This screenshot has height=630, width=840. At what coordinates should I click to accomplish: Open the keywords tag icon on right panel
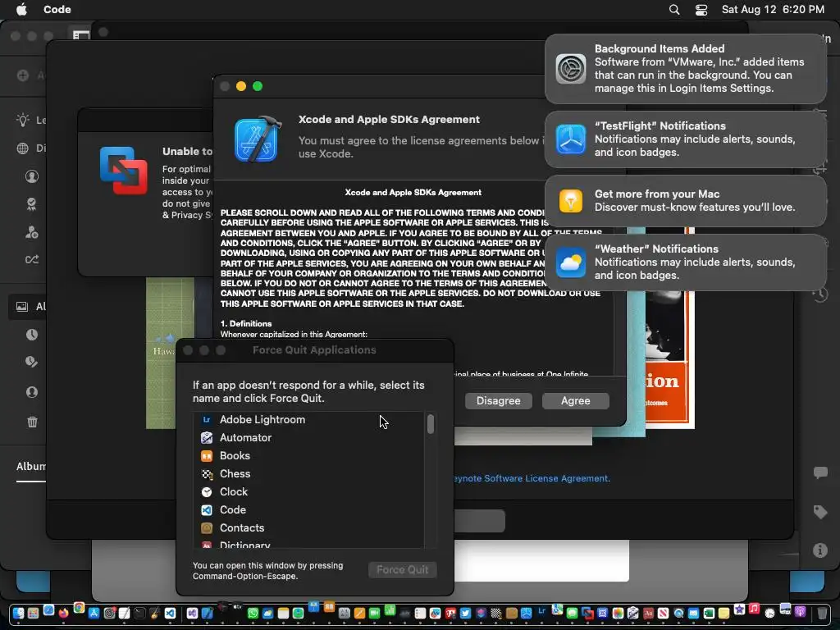pyautogui.click(x=820, y=512)
